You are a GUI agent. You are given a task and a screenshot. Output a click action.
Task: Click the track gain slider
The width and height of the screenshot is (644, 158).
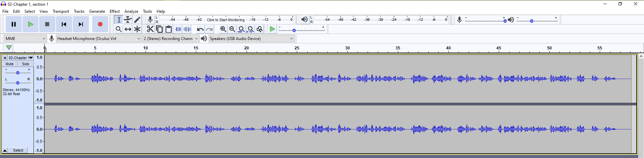tap(18, 73)
